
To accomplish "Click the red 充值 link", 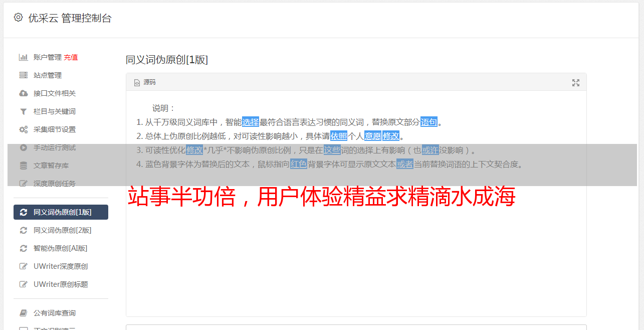I will (x=71, y=57).
